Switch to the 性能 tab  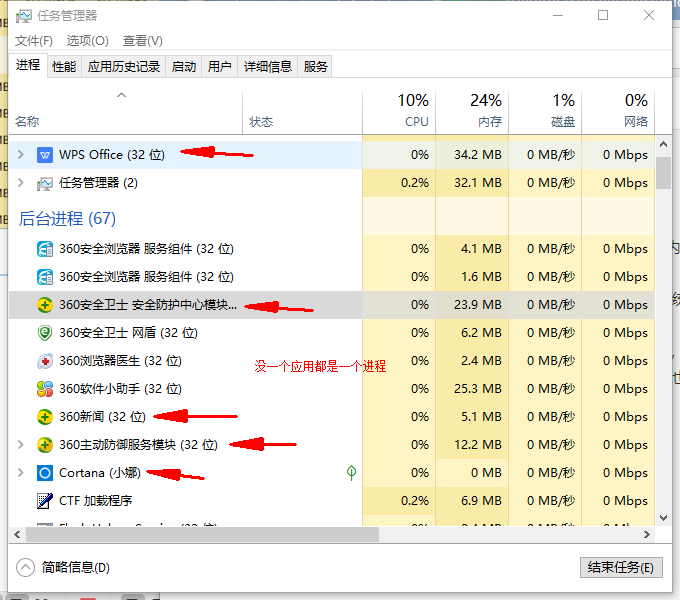pos(64,67)
